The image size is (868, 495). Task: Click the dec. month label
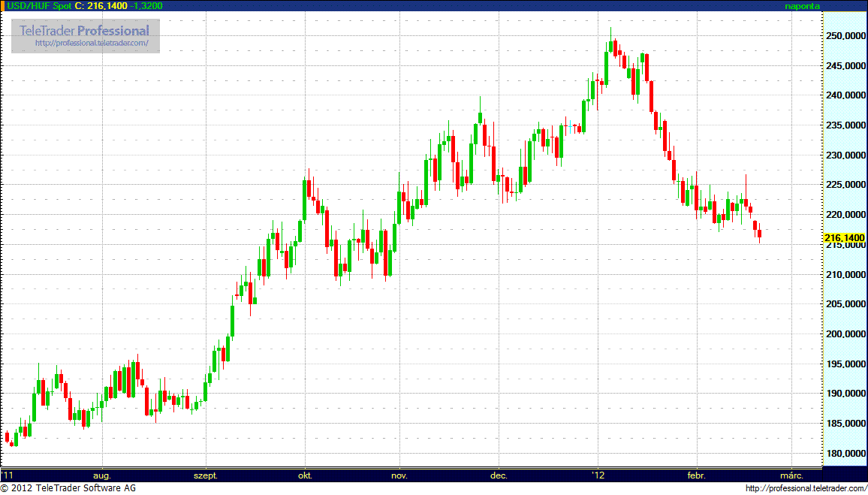click(499, 475)
